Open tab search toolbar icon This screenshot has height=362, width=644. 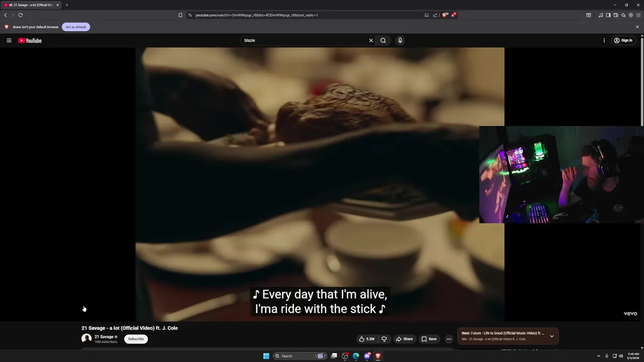pyautogui.click(x=589, y=15)
